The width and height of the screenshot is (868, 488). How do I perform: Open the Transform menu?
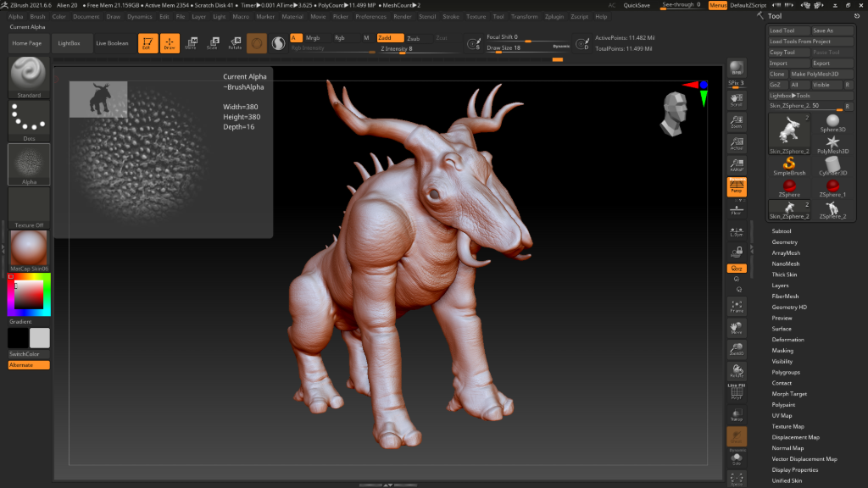click(x=524, y=17)
